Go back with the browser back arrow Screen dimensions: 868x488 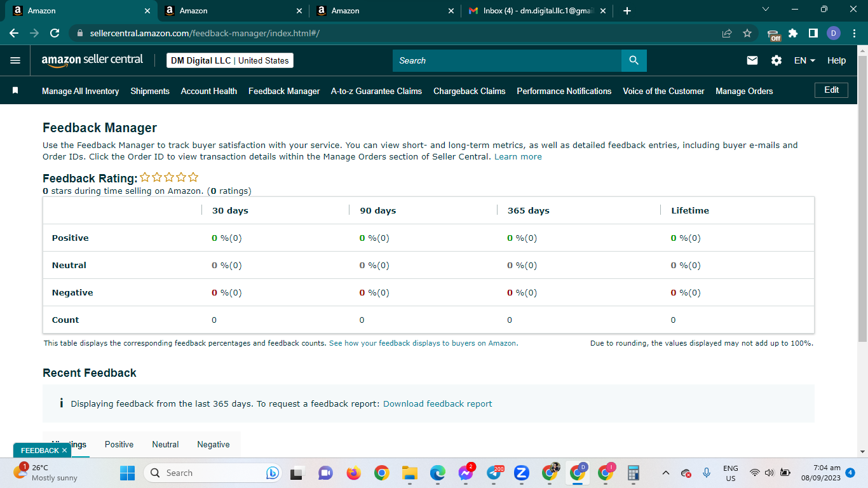[x=14, y=33]
